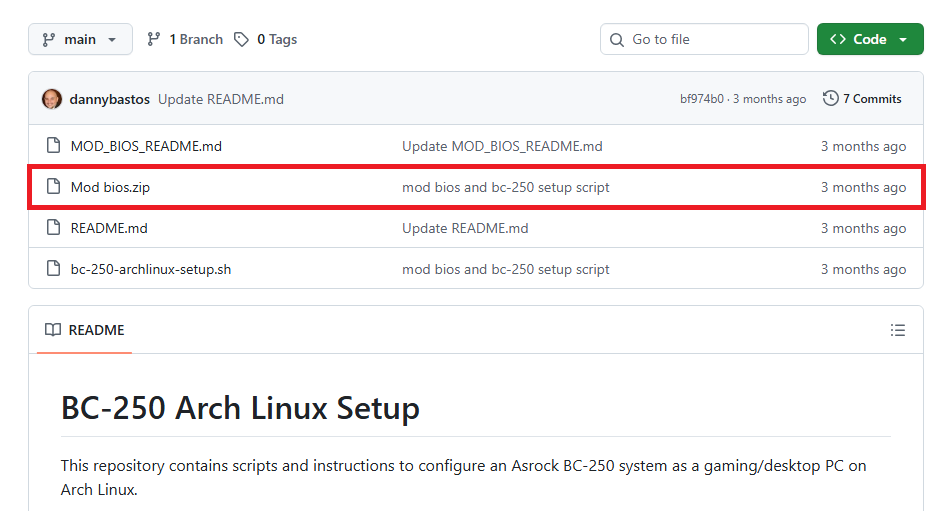Click the file icon beside bc-250-archlinux-setup.sh
Viewport: 933px width, 511px height.
(x=53, y=269)
